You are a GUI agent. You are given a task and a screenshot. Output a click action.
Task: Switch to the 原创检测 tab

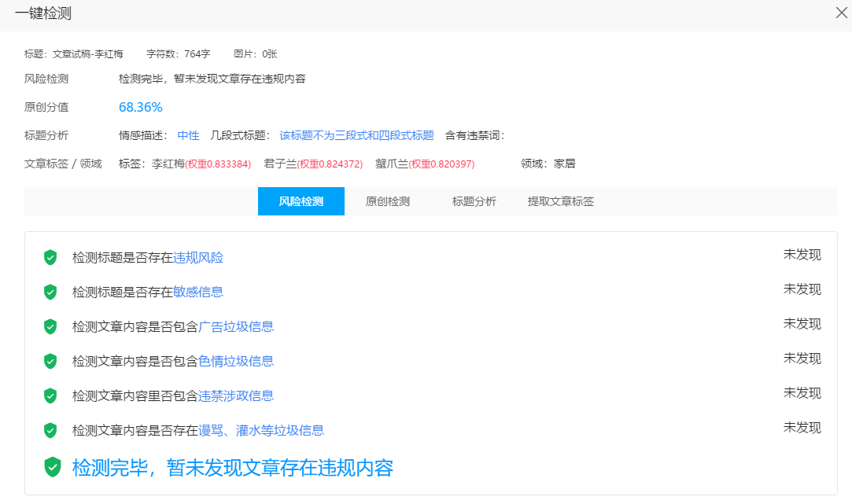pyautogui.click(x=388, y=201)
